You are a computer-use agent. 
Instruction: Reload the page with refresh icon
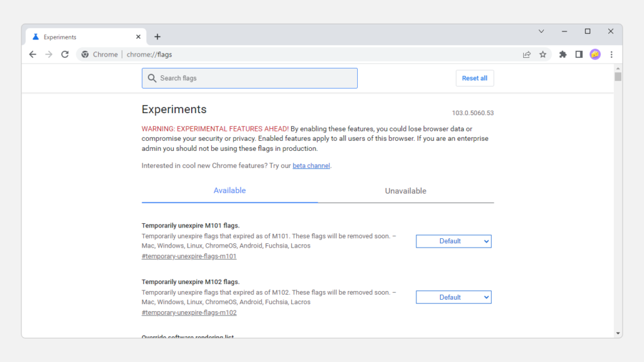click(65, 55)
